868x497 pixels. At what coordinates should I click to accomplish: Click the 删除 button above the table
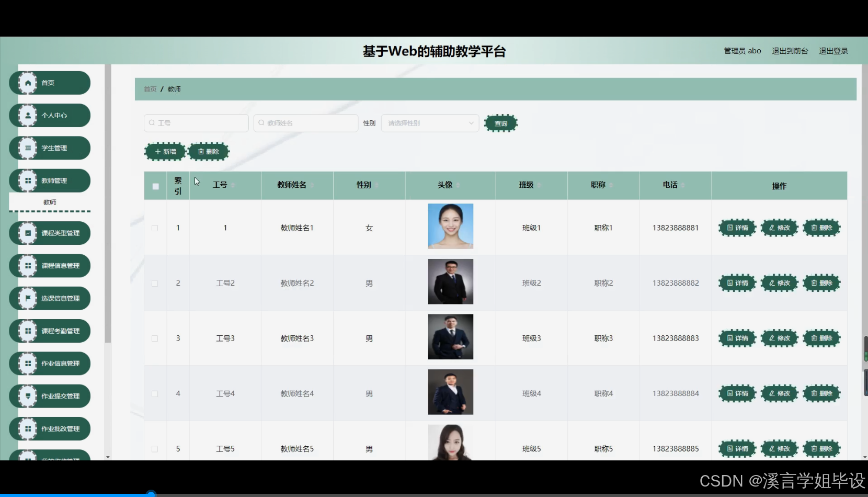point(208,152)
